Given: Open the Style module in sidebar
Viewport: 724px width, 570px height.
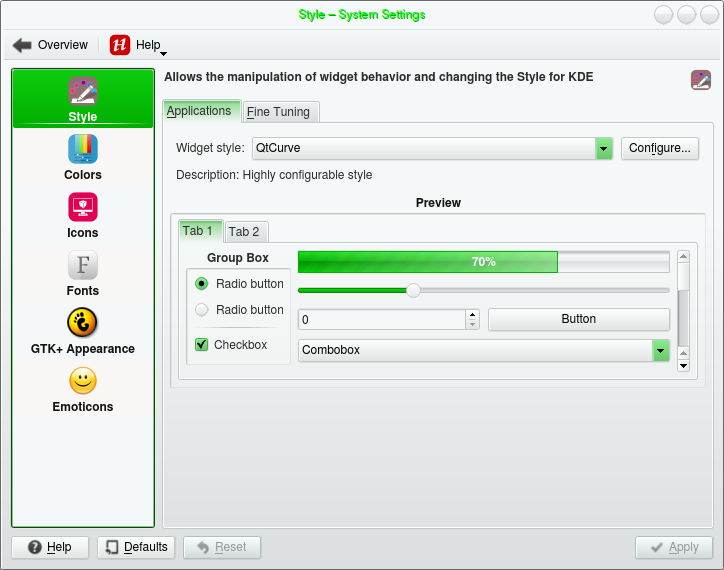Looking at the screenshot, I should [x=83, y=98].
